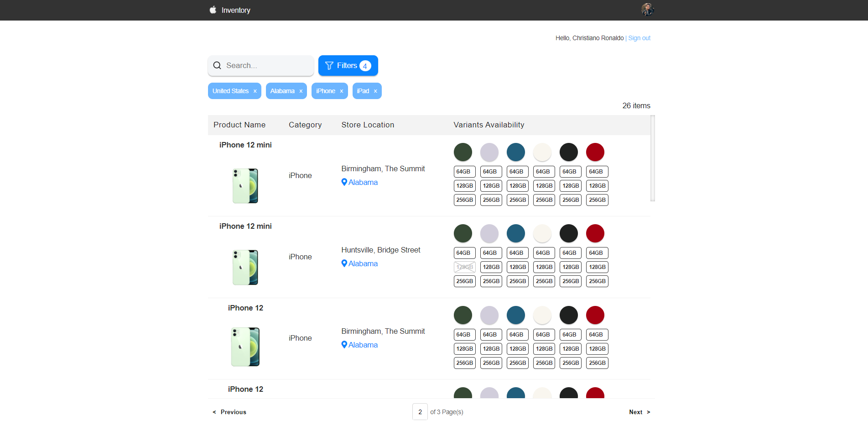Open third row iPhone 12 product image
Image resolution: width=868 pixels, height=421 pixels.
tap(245, 347)
